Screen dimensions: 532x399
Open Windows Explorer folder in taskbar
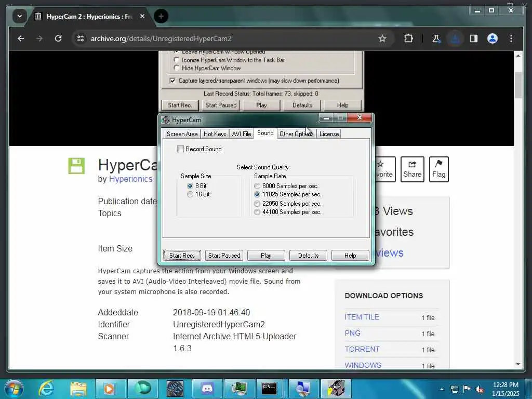[x=78, y=389]
